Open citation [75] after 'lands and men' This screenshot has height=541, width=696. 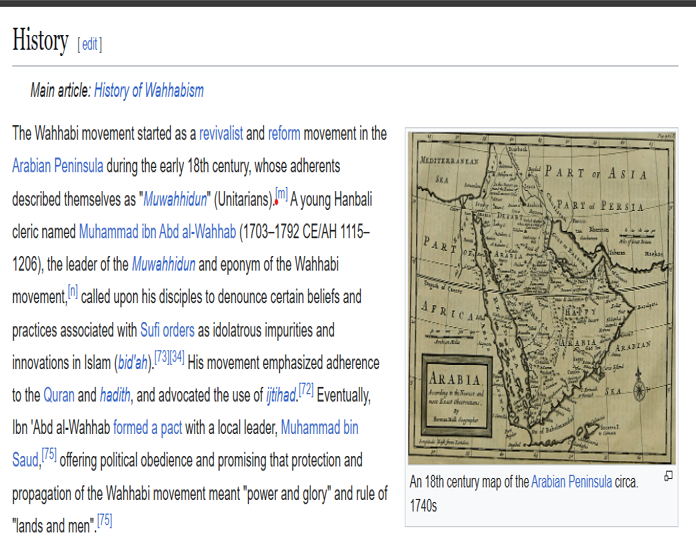(105, 520)
